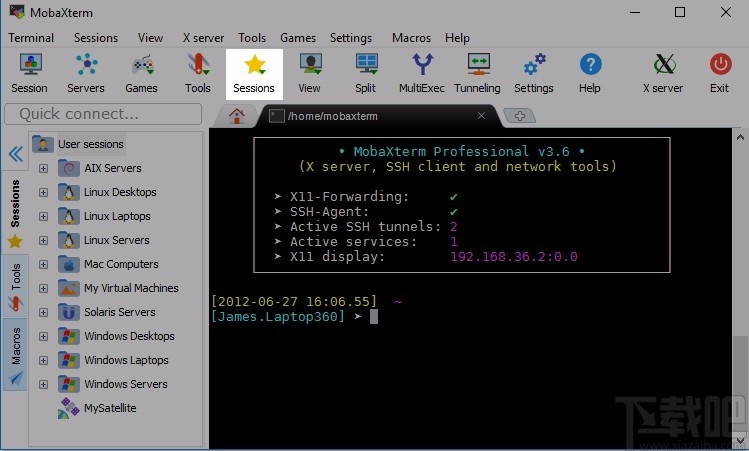749x451 pixels.
Task: Open the View menu in menu bar
Action: (x=150, y=38)
